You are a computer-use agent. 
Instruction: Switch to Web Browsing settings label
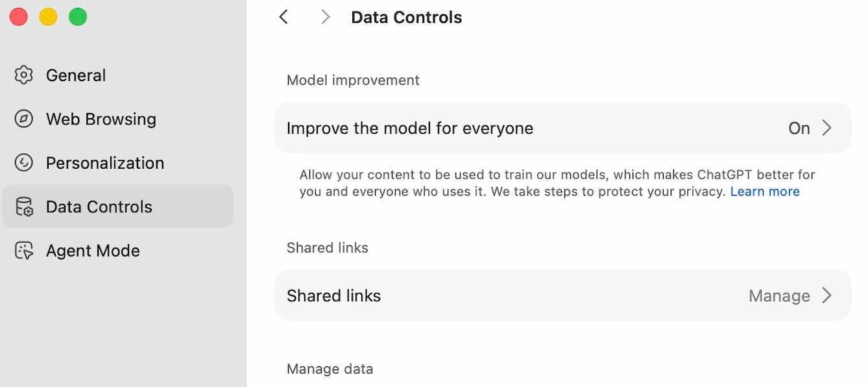[x=101, y=119]
